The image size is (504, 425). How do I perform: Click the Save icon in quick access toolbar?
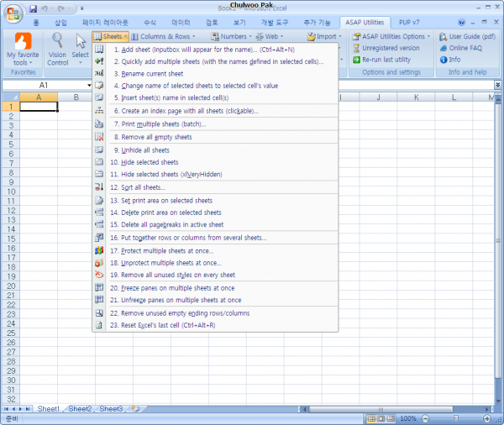33,8
